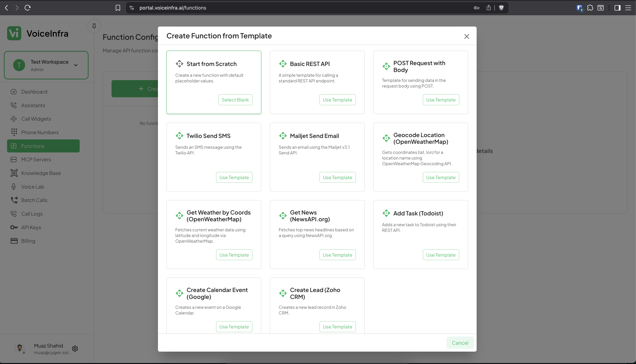Open user settings gear icon

pyautogui.click(x=75, y=348)
